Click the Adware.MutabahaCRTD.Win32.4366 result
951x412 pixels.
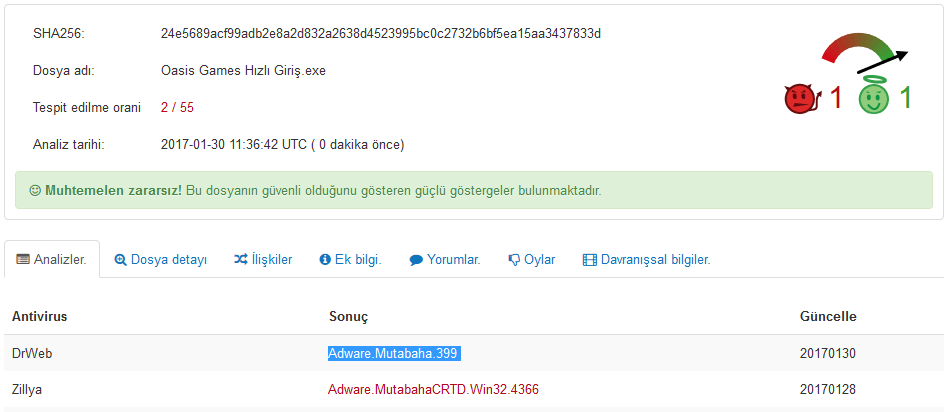pyautogui.click(x=434, y=390)
